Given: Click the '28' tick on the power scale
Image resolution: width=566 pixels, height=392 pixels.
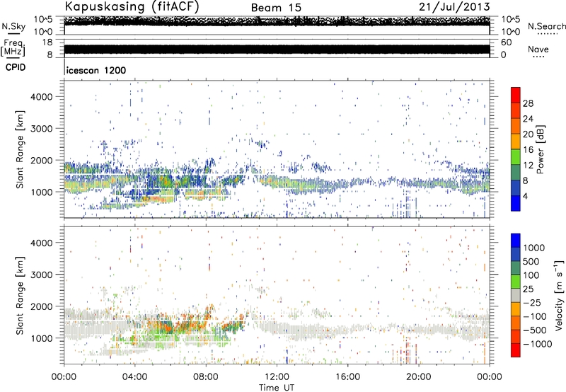Looking at the screenshot, I should (528, 103).
